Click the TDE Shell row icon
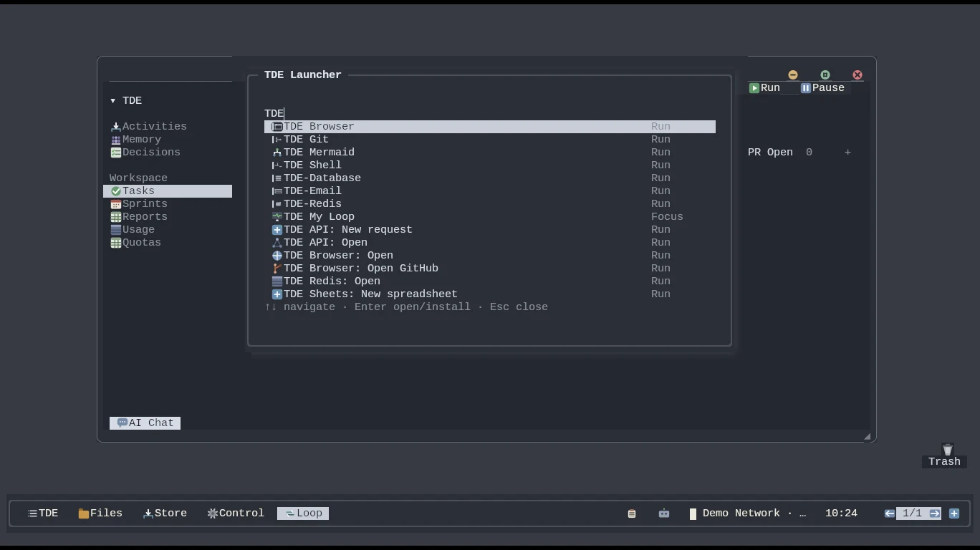The image size is (980, 550). pos(277,165)
